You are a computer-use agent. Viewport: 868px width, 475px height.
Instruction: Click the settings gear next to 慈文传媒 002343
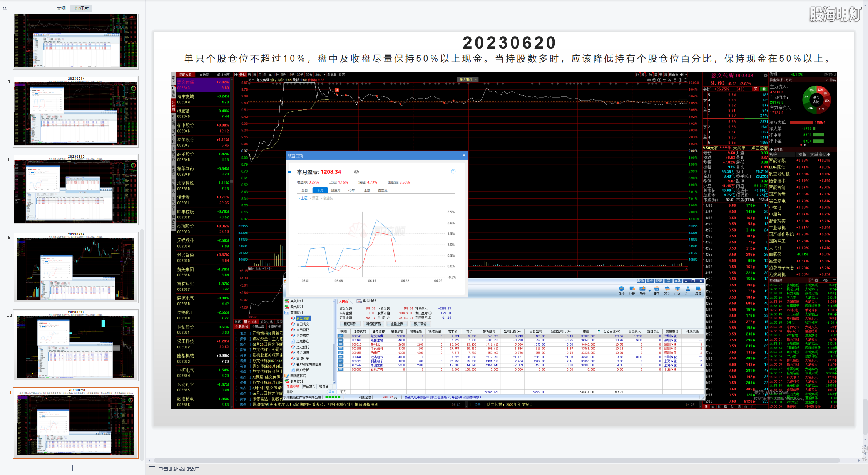766,76
